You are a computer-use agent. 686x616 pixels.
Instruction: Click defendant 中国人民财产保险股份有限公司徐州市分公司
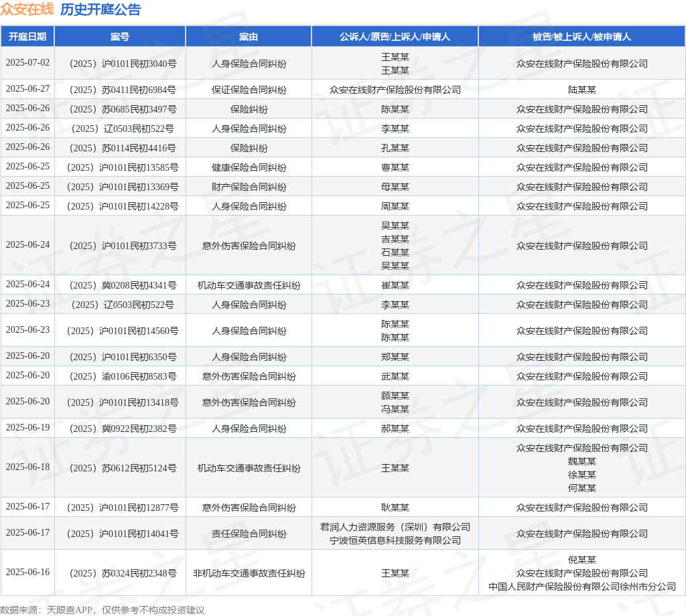(x=582, y=587)
